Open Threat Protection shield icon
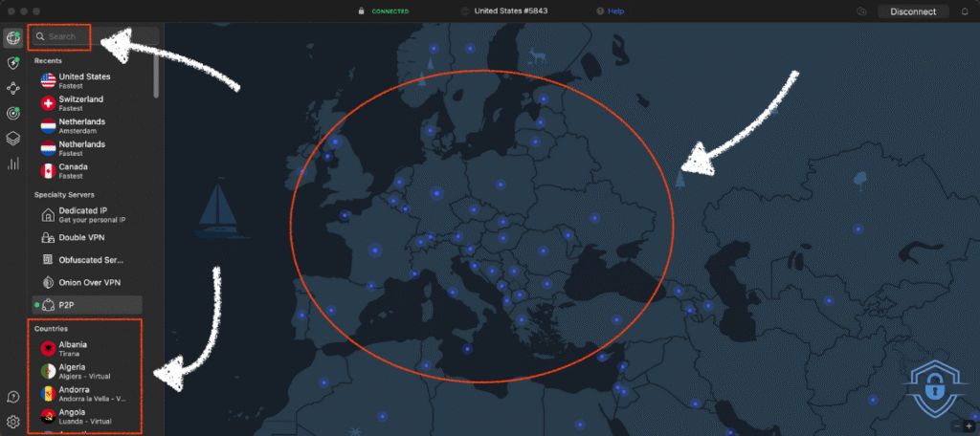This screenshot has height=436, width=980. pyautogui.click(x=13, y=63)
